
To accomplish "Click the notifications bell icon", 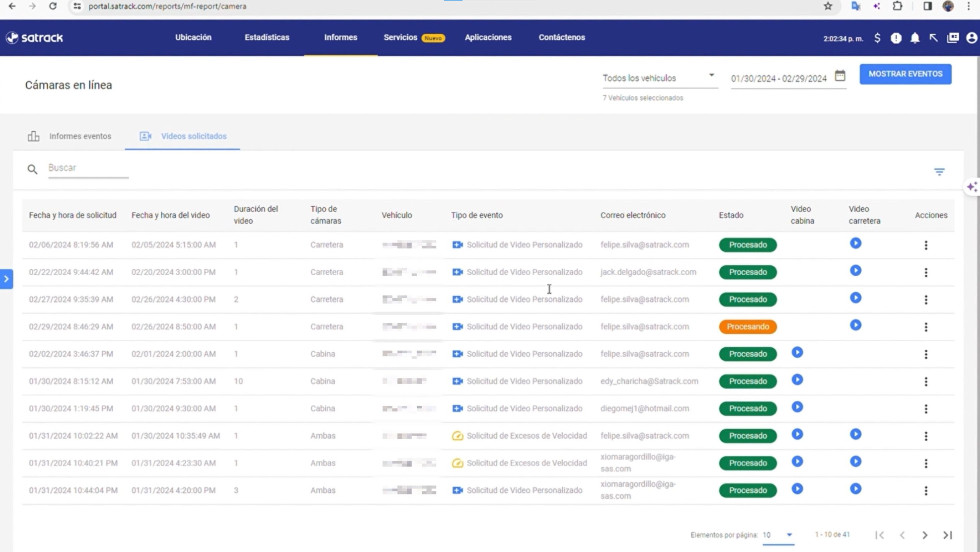I will point(915,38).
